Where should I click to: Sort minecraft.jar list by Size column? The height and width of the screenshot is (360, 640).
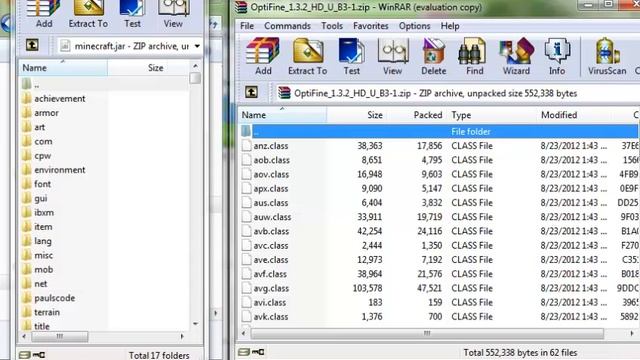click(x=148, y=68)
